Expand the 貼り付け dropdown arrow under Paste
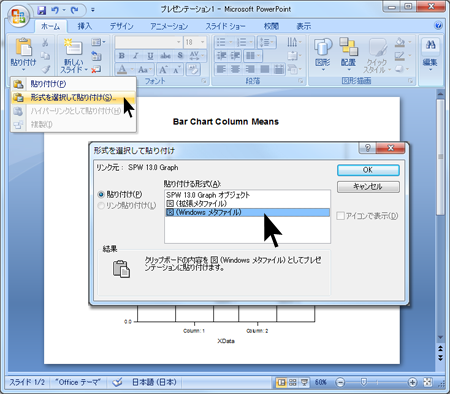The width and height of the screenshot is (450, 394). pos(23,70)
